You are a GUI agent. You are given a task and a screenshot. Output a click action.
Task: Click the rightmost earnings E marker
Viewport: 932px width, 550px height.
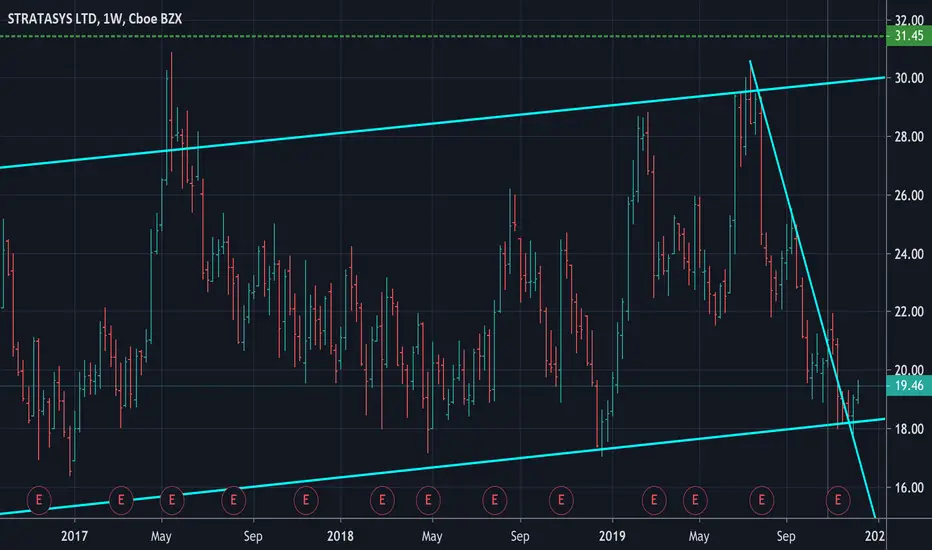click(x=838, y=500)
